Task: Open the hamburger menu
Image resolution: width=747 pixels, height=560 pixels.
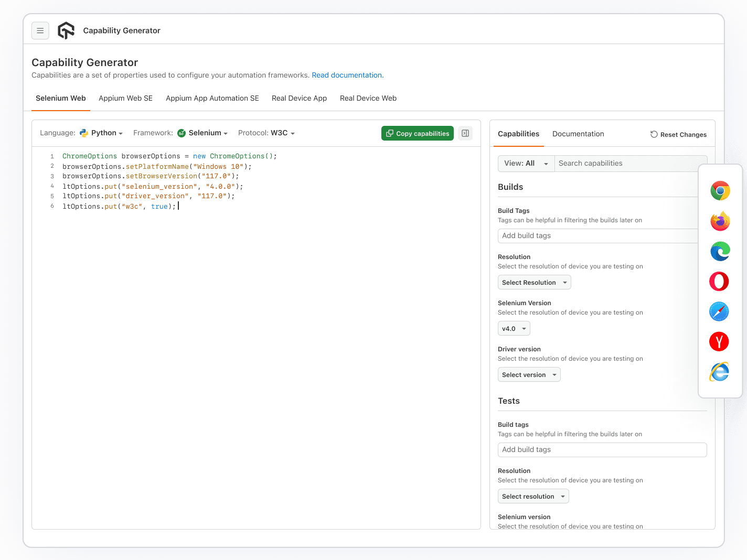Action: (40, 30)
